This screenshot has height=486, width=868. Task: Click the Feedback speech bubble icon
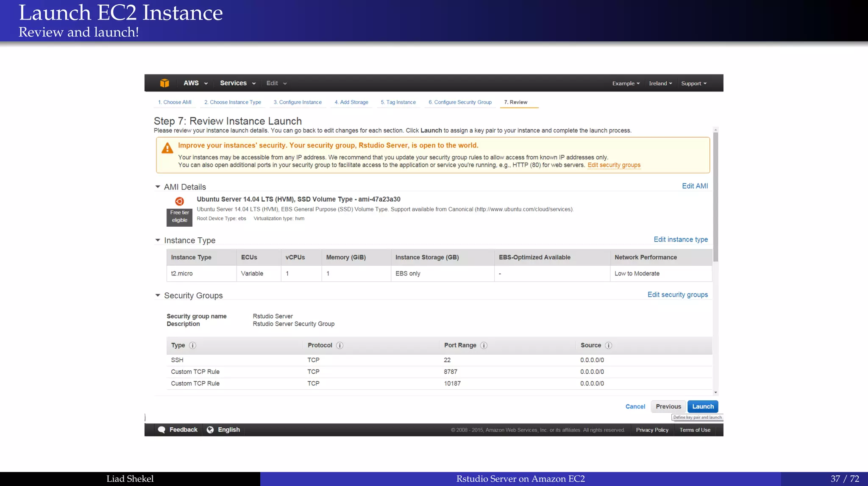coord(161,430)
